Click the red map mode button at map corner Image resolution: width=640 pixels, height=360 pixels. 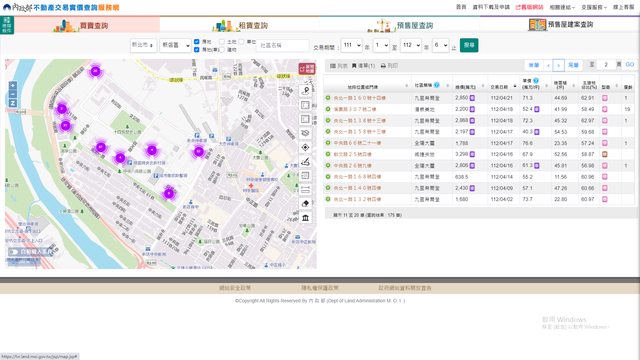[307, 69]
